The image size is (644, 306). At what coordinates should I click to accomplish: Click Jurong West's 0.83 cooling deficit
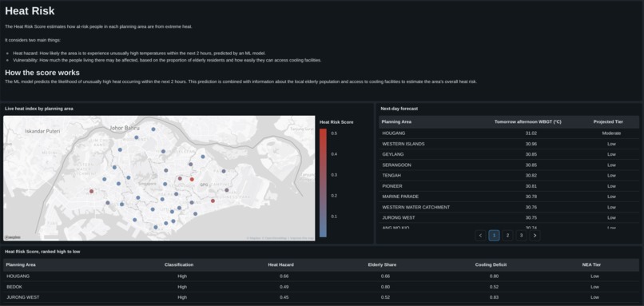click(494, 297)
